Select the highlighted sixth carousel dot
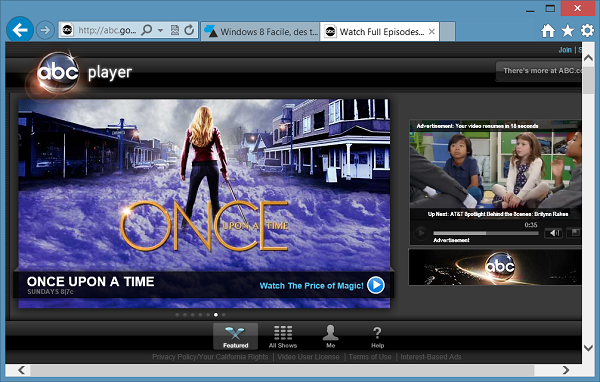This screenshot has height=382, width=600. pos(216,315)
